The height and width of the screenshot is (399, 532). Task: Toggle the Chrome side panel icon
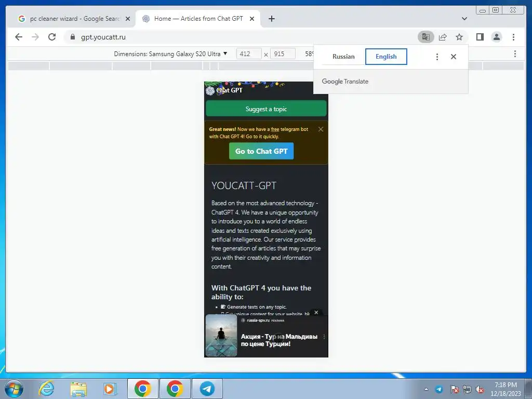pyautogui.click(x=480, y=37)
